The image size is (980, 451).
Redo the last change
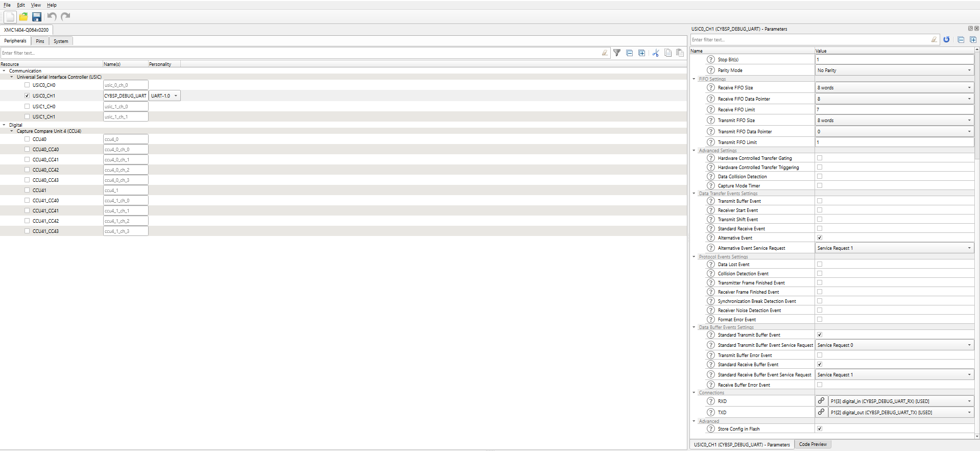click(65, 17)
